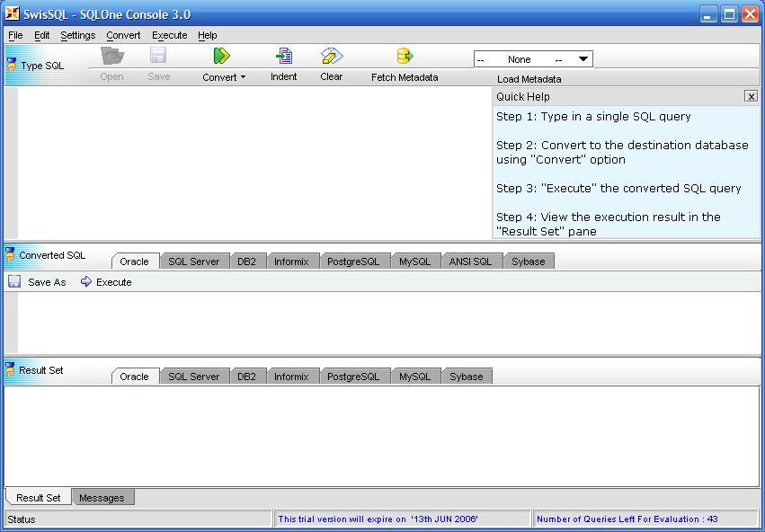
Task: Click the Indent icon
Action: 284,56
